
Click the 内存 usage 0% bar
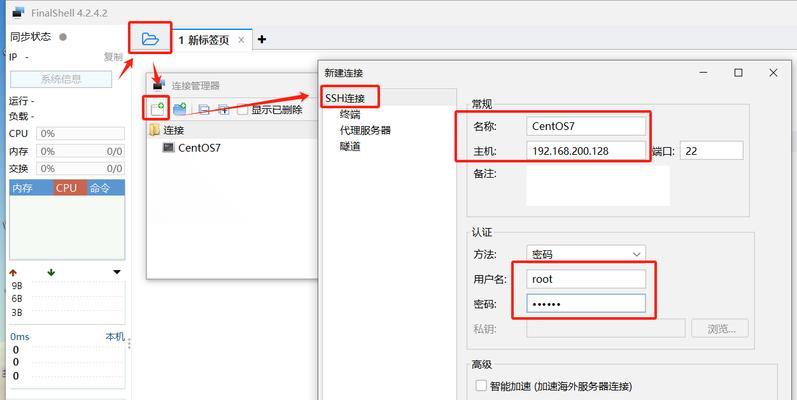[x=80, y=151]
